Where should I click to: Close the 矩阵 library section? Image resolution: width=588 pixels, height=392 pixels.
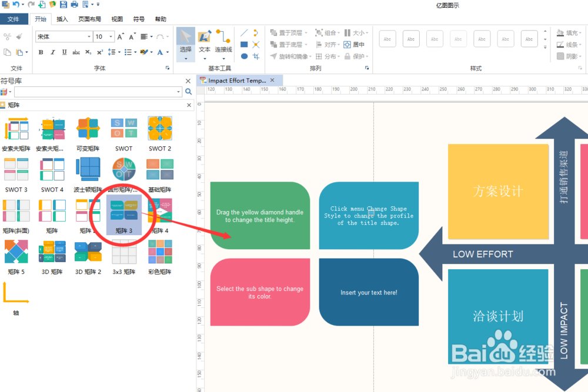pyautogui.click(x=189, y=105)
